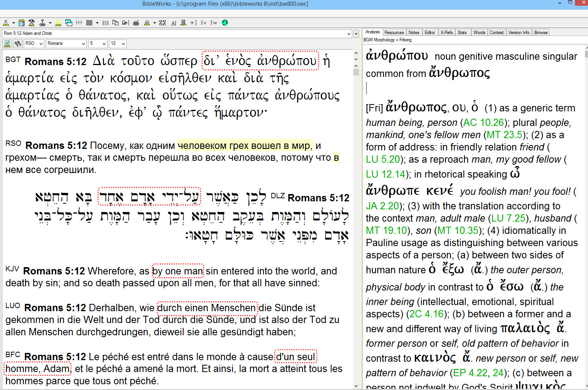Open the hammer and wrench options icon
This screenshot has height=390, width=588.
pyautogui.click(x=32, y=23)
